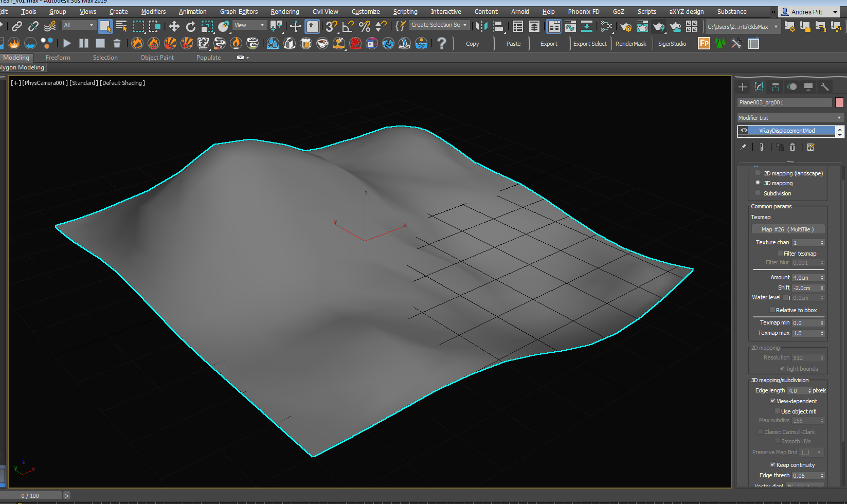Open Configure Modifier Sets icon
The width and height of the screenshot is (847, 504).
[811, 148]
